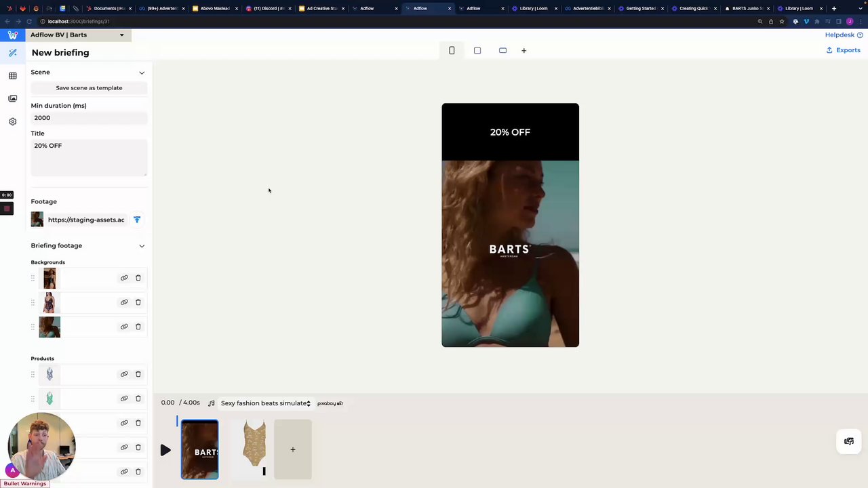Viewport: 868px width, 488px height.
Task: Click the first background thumbnail image
Action: pos(50,278)
